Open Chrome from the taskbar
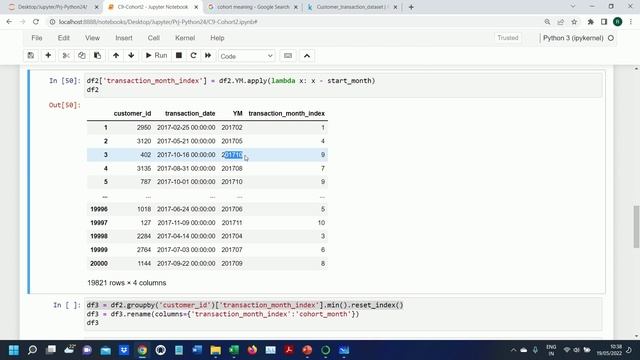The image size is (640, 360). coord(142,350)
